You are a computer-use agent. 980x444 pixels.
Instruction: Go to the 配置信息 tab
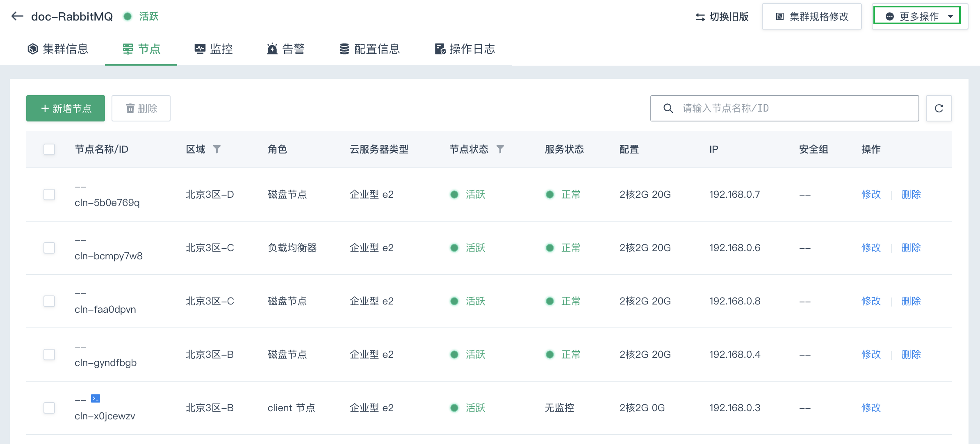(369, 49)
